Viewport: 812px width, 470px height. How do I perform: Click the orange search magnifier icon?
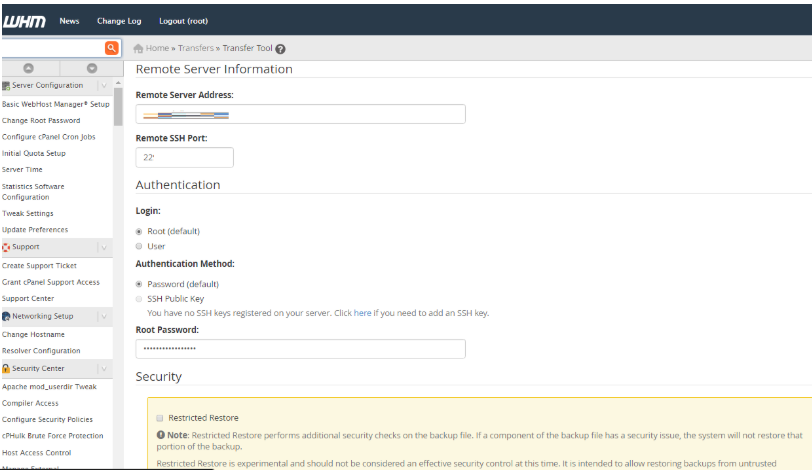pyautogui.click(x=111, y=48)
